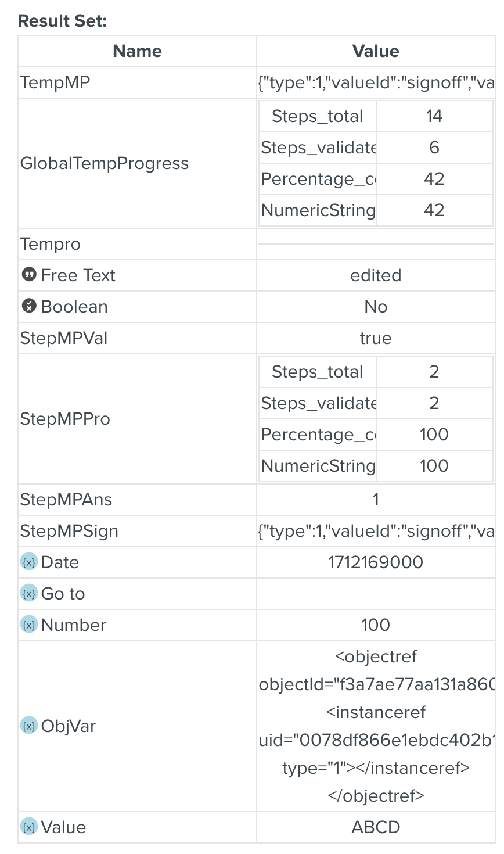Click the StepMPVal true value
This screenshot has width=504, height=854.
point(376,338)
